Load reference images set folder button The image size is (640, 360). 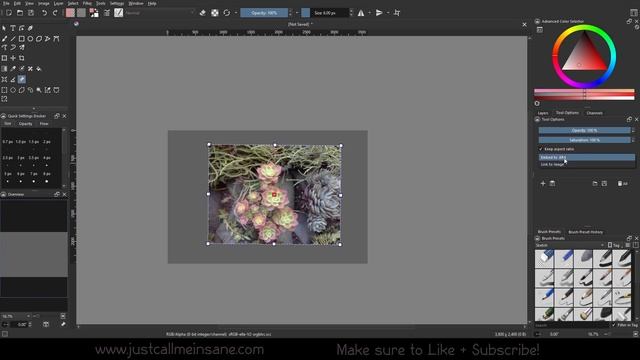click(595, 184)
